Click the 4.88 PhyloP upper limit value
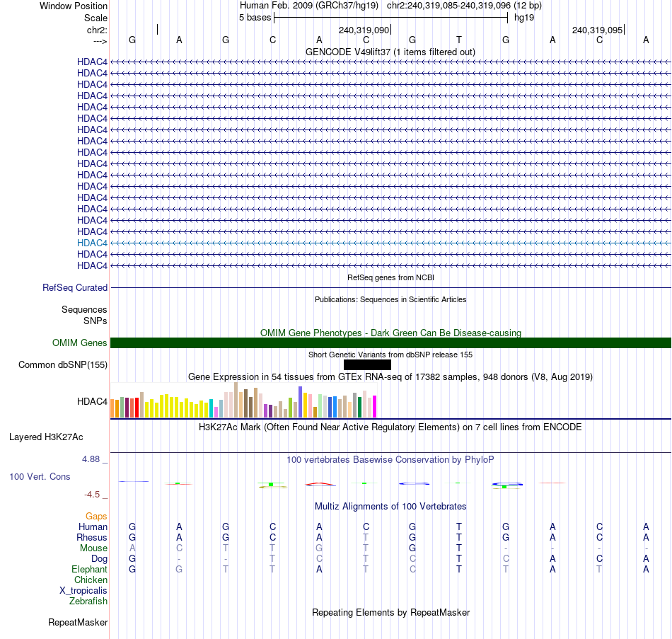The image size is (672, 639). pos(91,459)
